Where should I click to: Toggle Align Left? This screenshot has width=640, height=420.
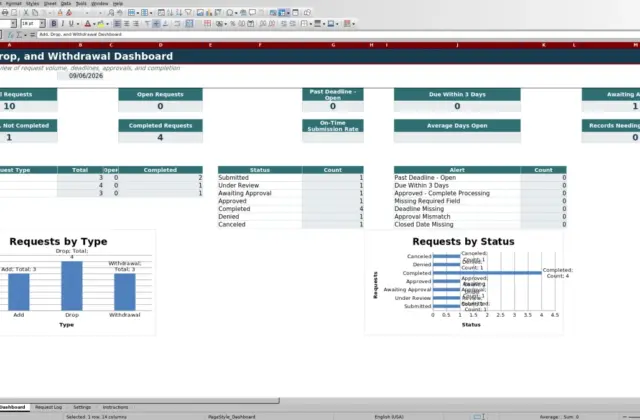tap(117, 24)
